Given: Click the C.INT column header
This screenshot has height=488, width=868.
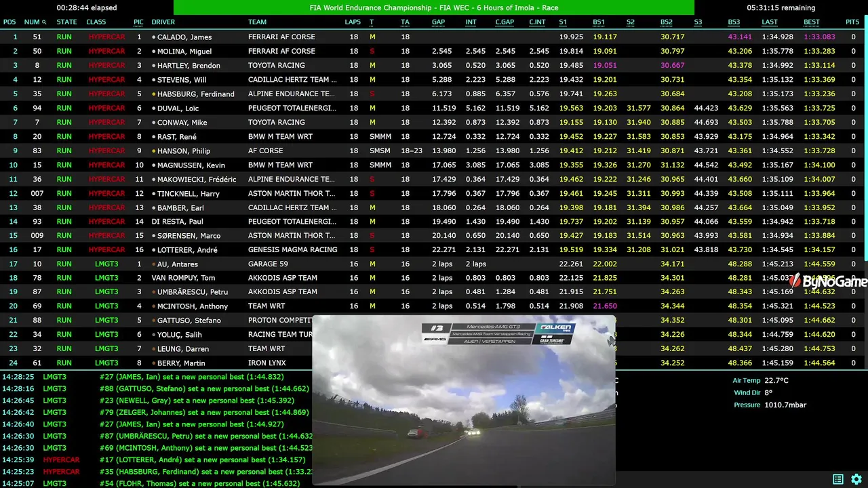Looking at the screenshot, I should click(x=537, y=22).
